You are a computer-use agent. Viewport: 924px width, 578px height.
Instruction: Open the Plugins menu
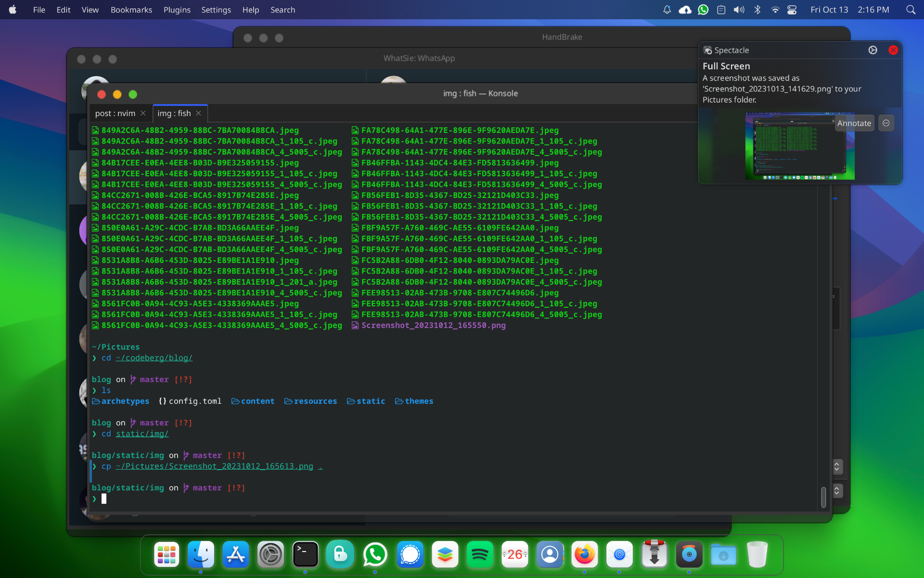(x=177, y=10)
